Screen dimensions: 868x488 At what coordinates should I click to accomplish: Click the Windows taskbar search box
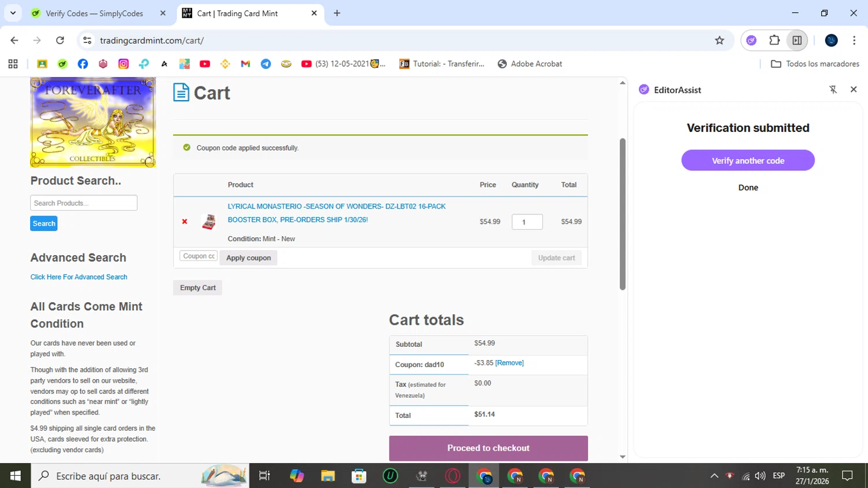pos(140,476)
